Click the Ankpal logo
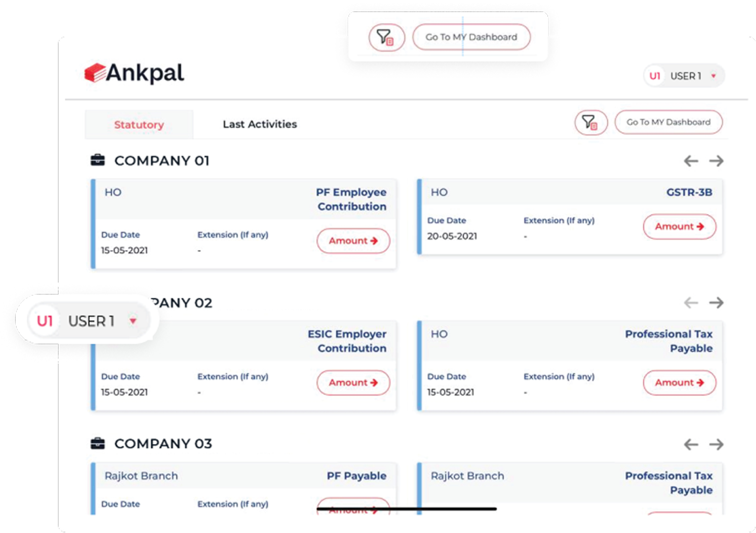 point(134,73)
